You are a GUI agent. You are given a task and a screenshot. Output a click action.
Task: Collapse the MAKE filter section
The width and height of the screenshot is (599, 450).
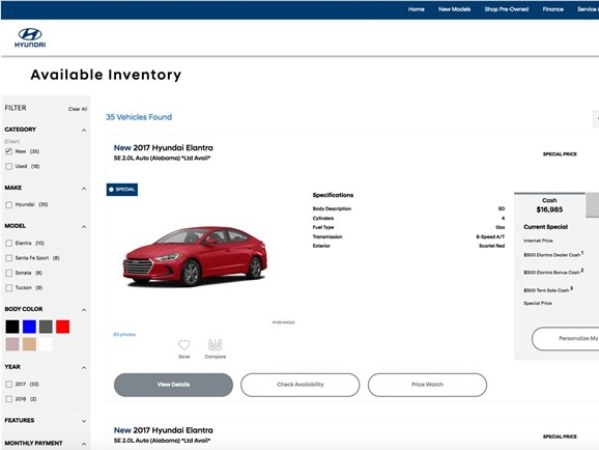click(84, 188)
